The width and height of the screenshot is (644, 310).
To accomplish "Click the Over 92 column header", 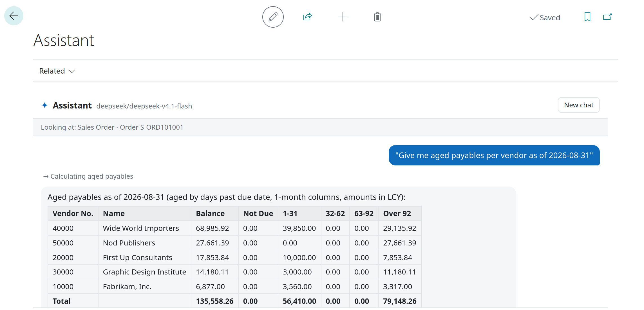I will (x=399, y=213).
